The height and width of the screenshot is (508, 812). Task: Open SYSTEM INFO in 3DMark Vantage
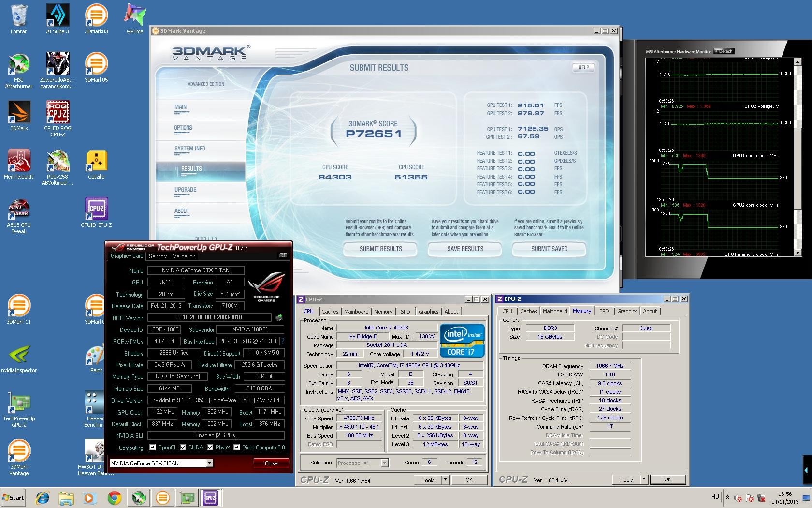point(190,149)
